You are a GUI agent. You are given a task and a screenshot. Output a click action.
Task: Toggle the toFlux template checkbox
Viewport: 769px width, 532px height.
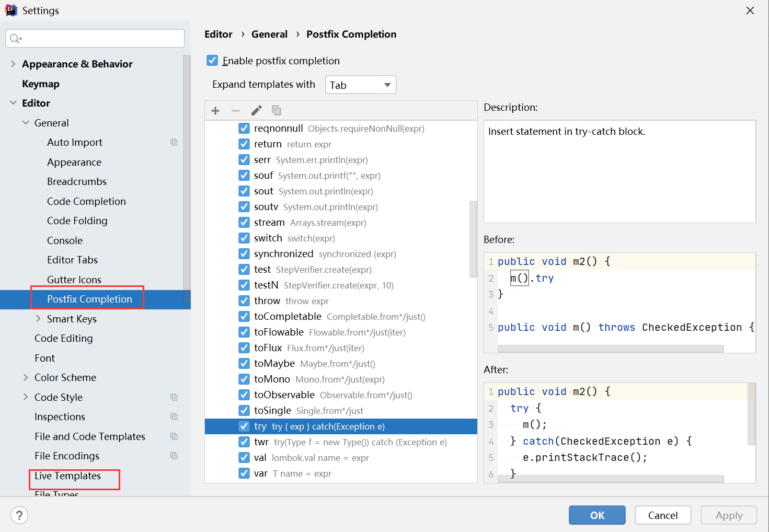244,348
